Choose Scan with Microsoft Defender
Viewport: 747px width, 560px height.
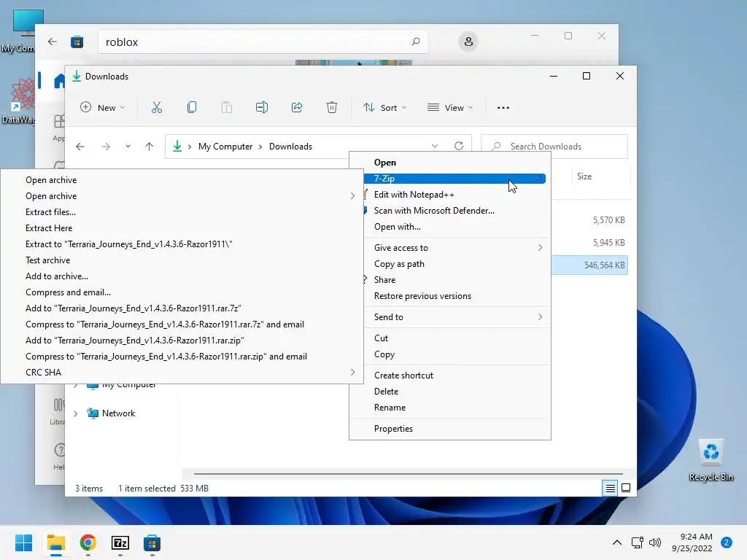point(449,211)
